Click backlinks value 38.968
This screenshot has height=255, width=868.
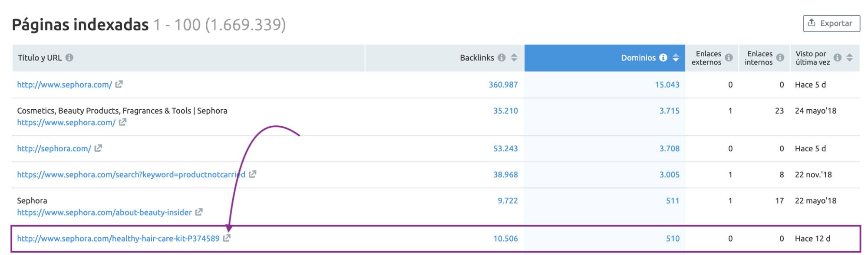505,174
